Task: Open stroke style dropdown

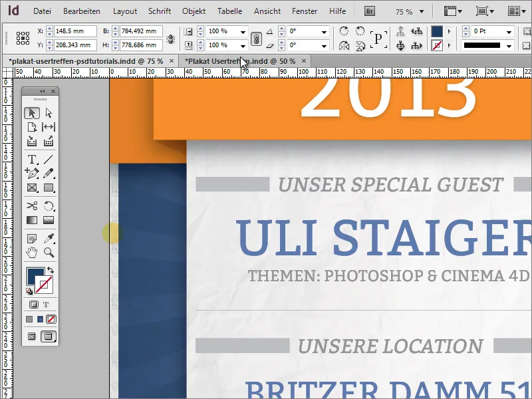Action: [509, 46]
